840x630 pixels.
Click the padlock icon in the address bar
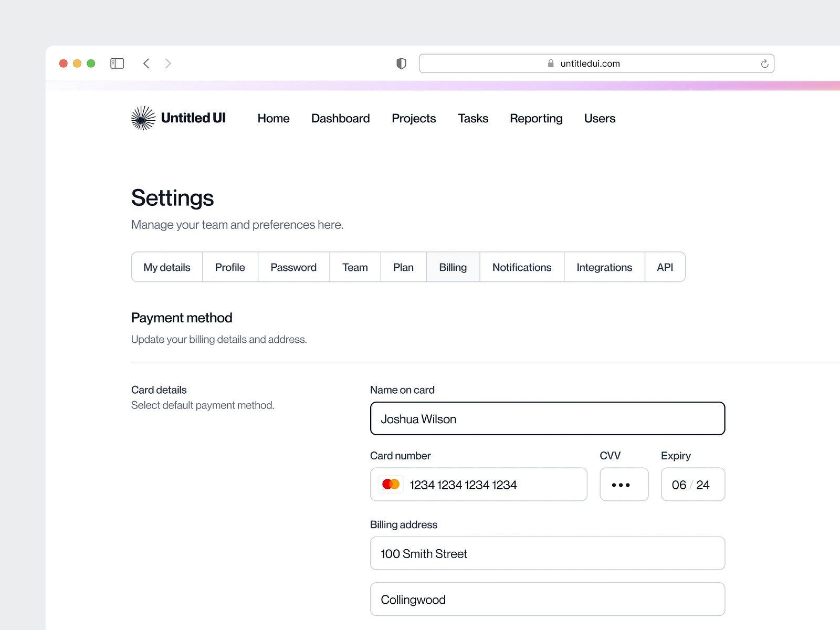click(550, 63)
